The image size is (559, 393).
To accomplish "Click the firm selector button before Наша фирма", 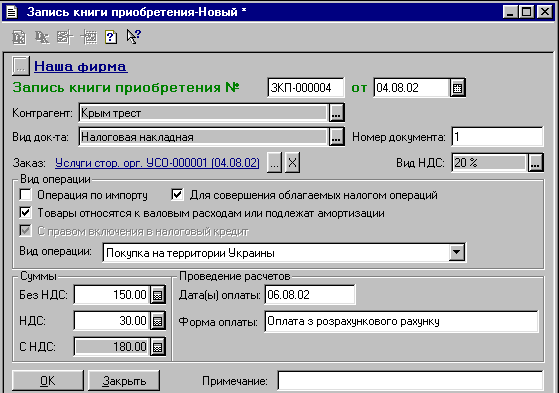I will [20, 66].
